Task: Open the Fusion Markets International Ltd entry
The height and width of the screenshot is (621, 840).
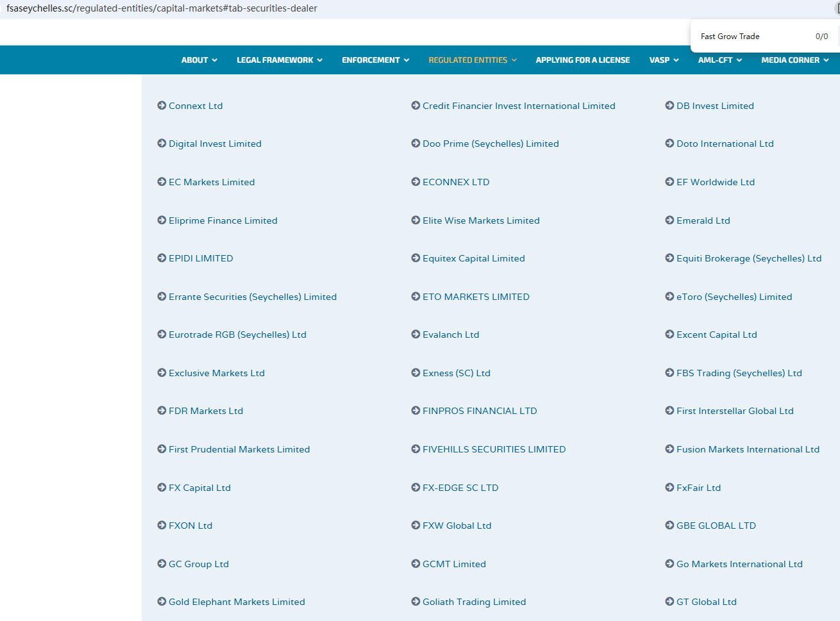Action: coord(748,449)
